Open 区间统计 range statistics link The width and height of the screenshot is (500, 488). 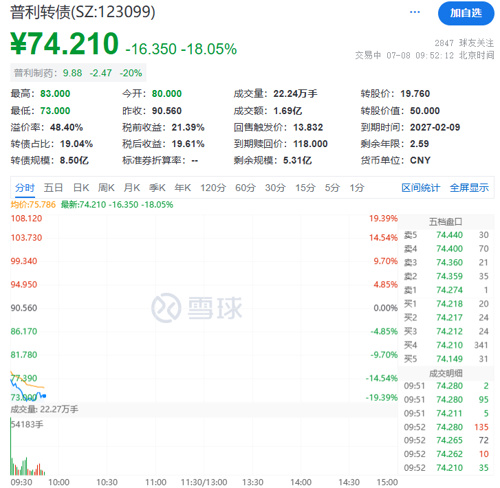421,188
